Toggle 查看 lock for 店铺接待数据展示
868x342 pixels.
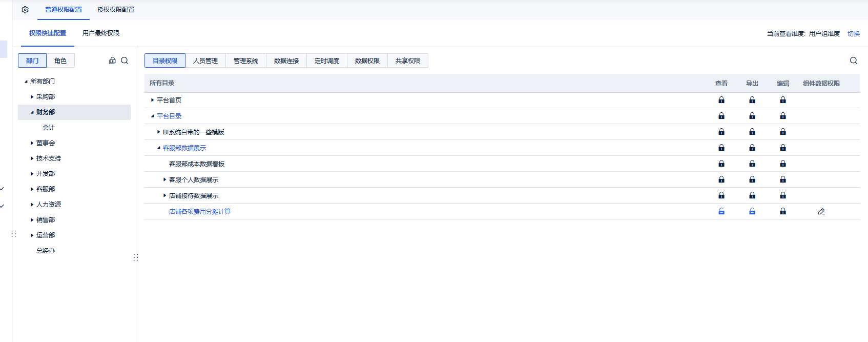tap(721, 195)
